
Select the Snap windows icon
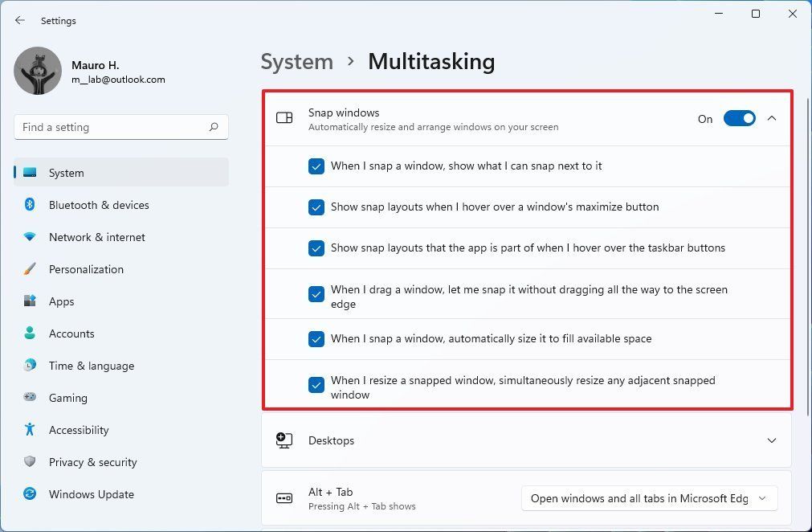(x=284, y=117)
